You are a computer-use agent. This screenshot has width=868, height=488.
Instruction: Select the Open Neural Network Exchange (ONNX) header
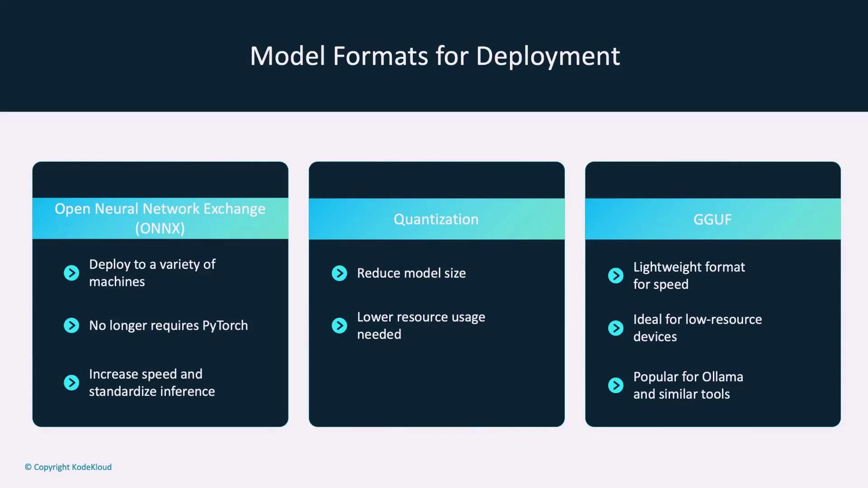click(x=160, y=218)
